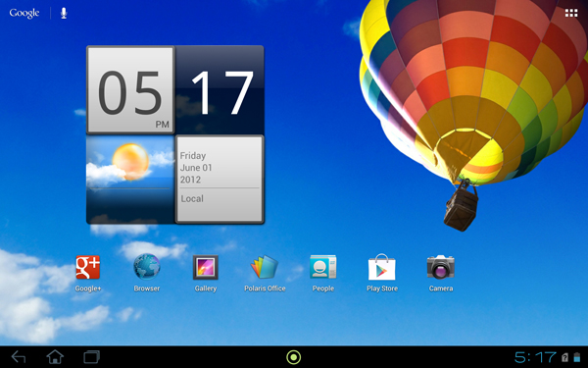Viewport: 588px width, 368px height.
Task: Tap the Local label in widget
Action: click(x=192, y=198)
